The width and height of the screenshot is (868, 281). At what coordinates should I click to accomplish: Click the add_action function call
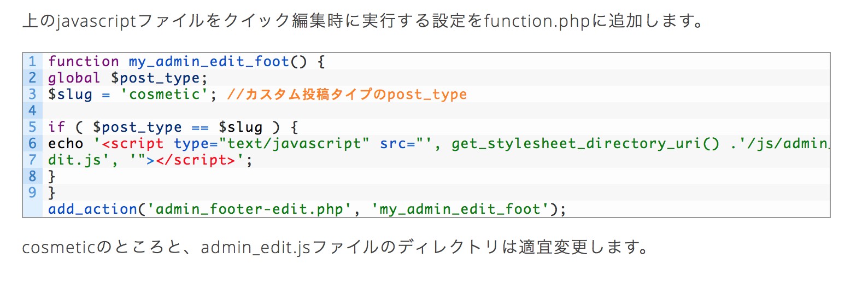tap(92, 209)
